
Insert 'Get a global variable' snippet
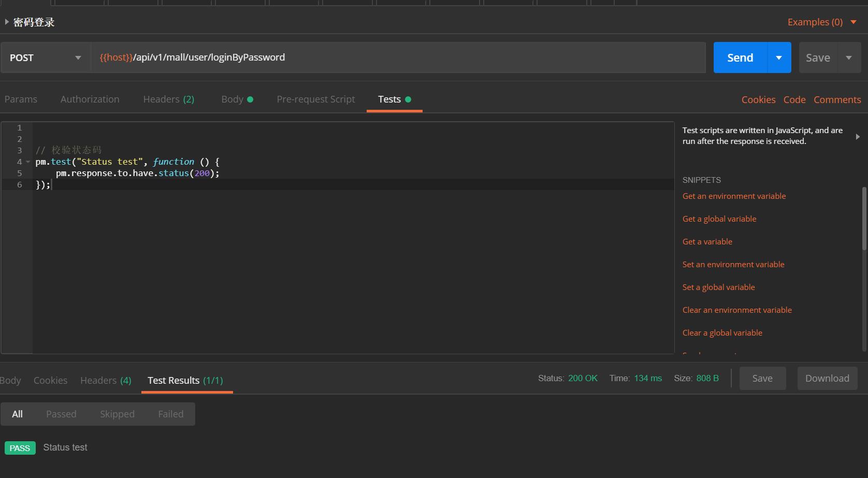click(x=719, y=219)
